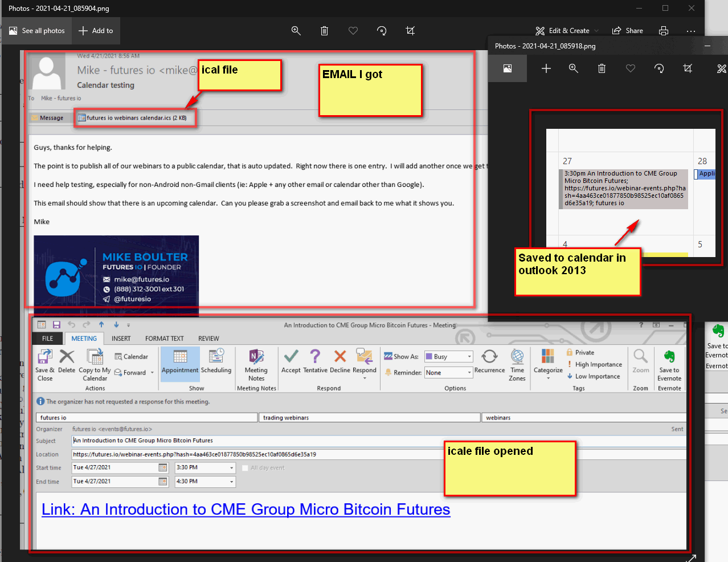Rotate the photo in the 085918 window
The height and width of the screenshot is (562, 728).
[x=659, y=68]
